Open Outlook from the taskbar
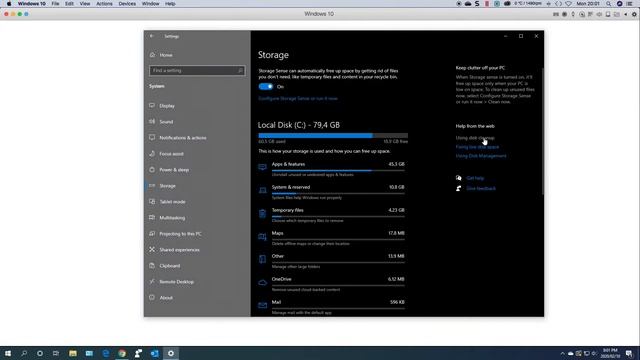 click(154, 353)
